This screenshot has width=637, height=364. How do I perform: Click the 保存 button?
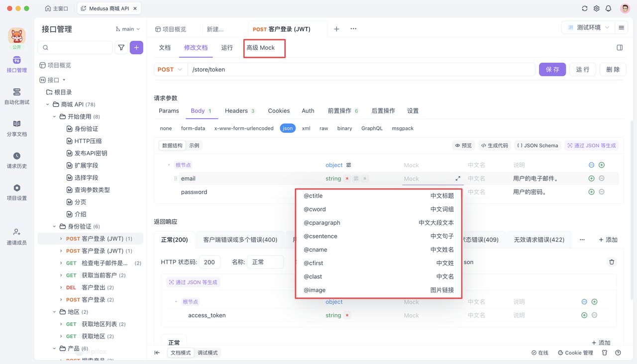(552, 70)
